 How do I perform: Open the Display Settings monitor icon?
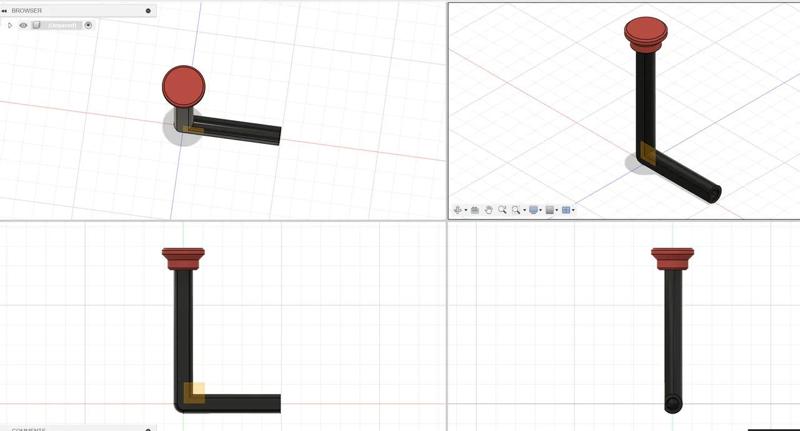[x=533, y=210]
